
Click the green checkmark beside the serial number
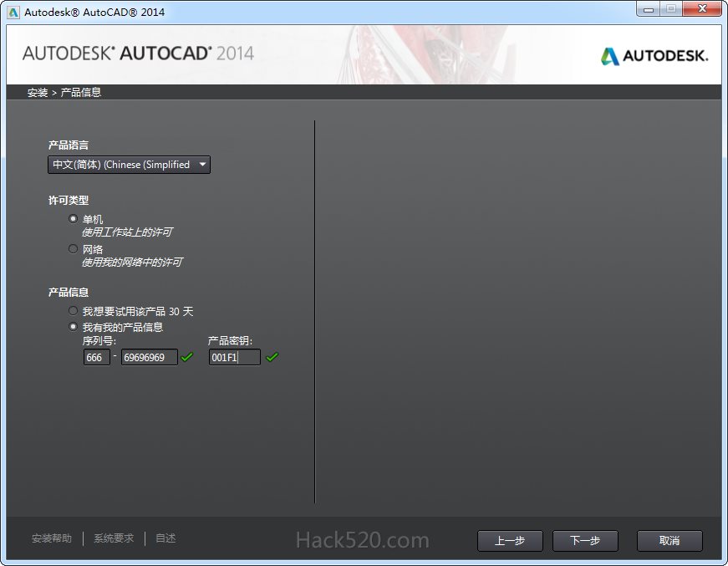coord(187,357)
